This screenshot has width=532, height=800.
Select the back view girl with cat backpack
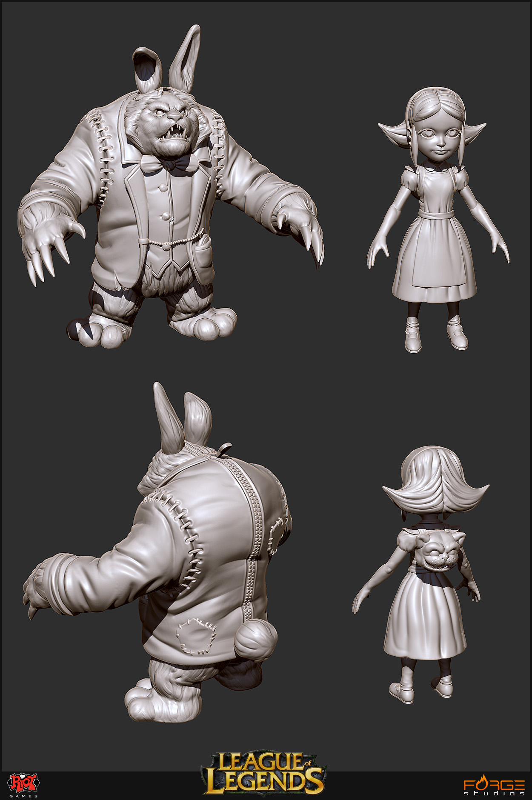[421, 574]
